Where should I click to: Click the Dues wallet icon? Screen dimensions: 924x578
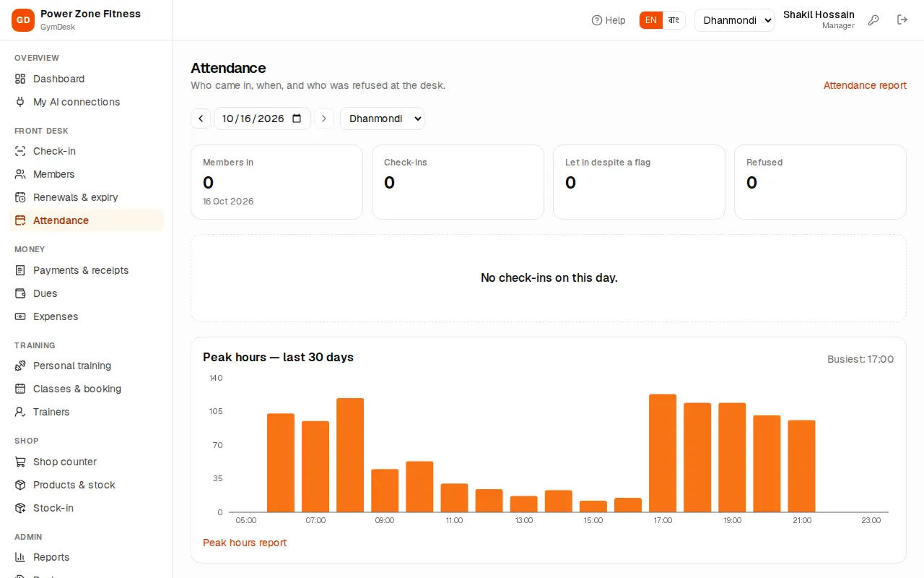20,293
